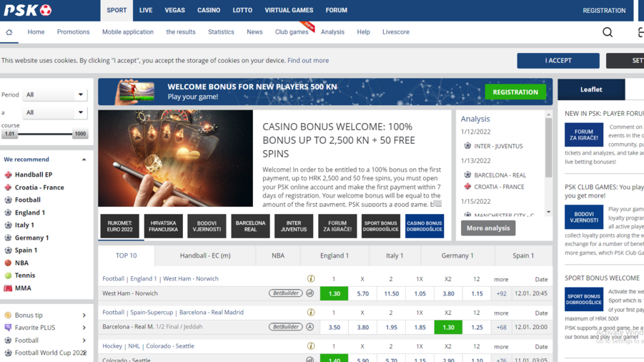The image size is (644, 362).
Task: Toggle draw odds 5.70 for West Ham - Norwich
Action: [x=362, y=293]
